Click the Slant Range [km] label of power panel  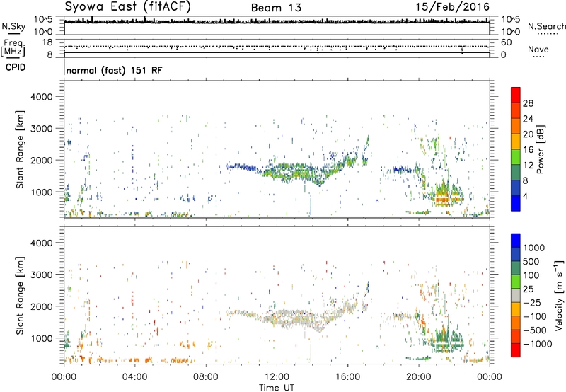click(x=20, y=149)
